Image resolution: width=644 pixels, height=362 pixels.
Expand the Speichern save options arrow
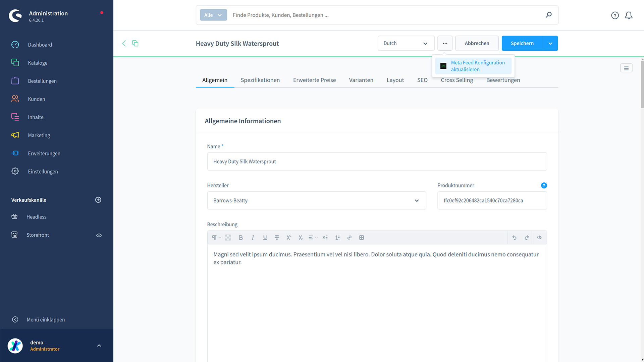point(550,43)
